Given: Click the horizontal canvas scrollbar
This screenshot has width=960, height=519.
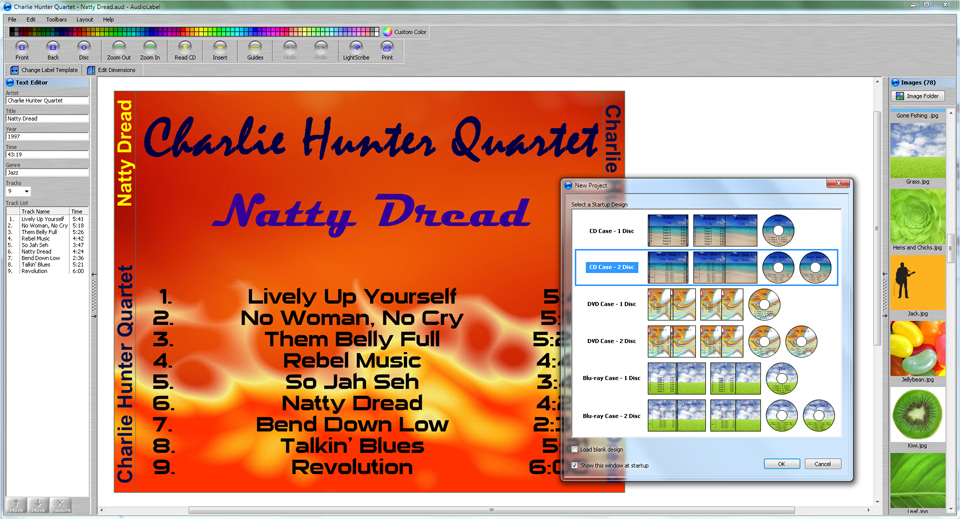Looking at the screenshot, I should tap(491, 510).
